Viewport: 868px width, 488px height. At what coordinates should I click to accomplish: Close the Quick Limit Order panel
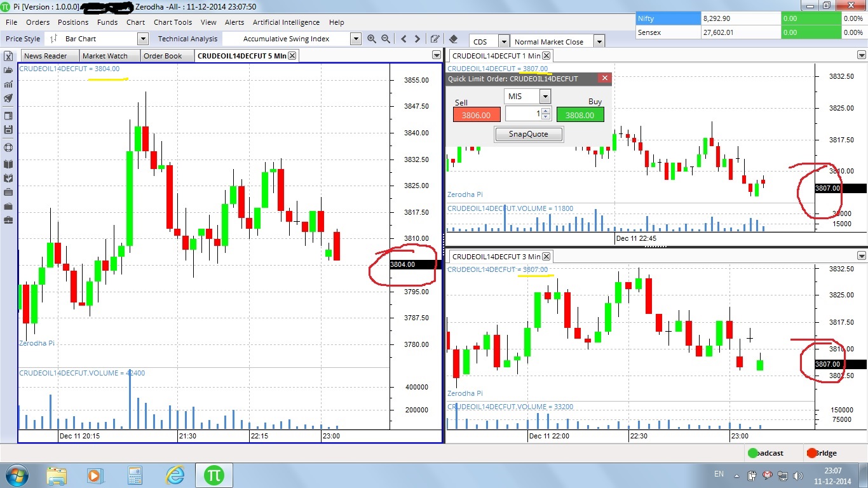[x=605, y=78]
